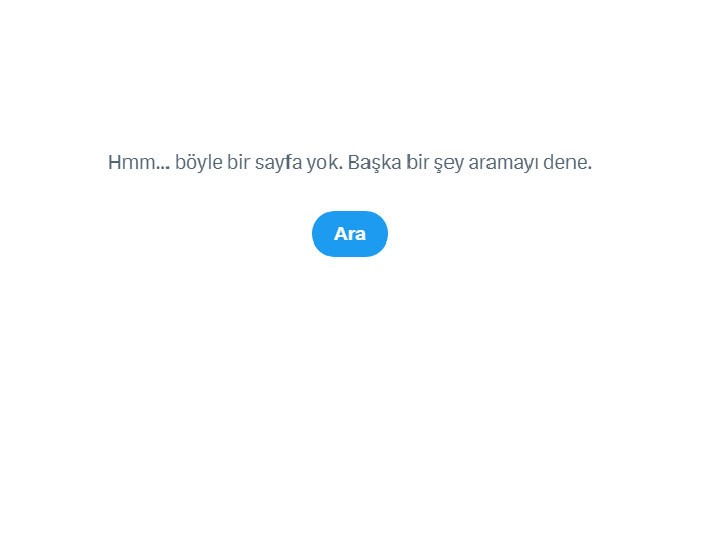This screenshot has width=711, height=545.
Task: Click the word "aramayı" in the message
Action: click(x=503, y=164)
